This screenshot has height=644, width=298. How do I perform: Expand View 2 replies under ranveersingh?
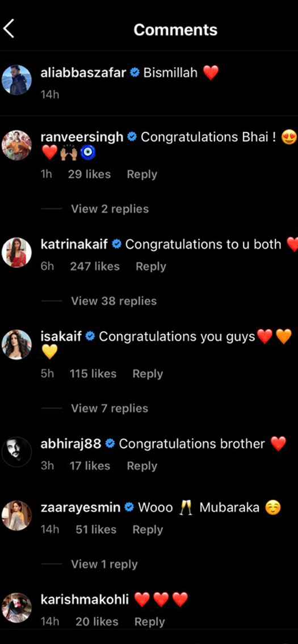coord(110,209)
